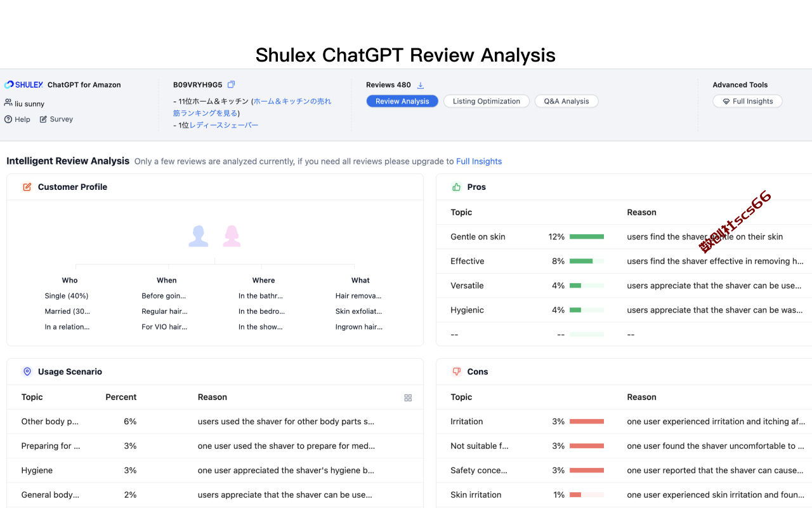The width and height of the screenshot is (812, 508).
Task: Switch to the Review Analysis tab
Action: coord(402,101)
